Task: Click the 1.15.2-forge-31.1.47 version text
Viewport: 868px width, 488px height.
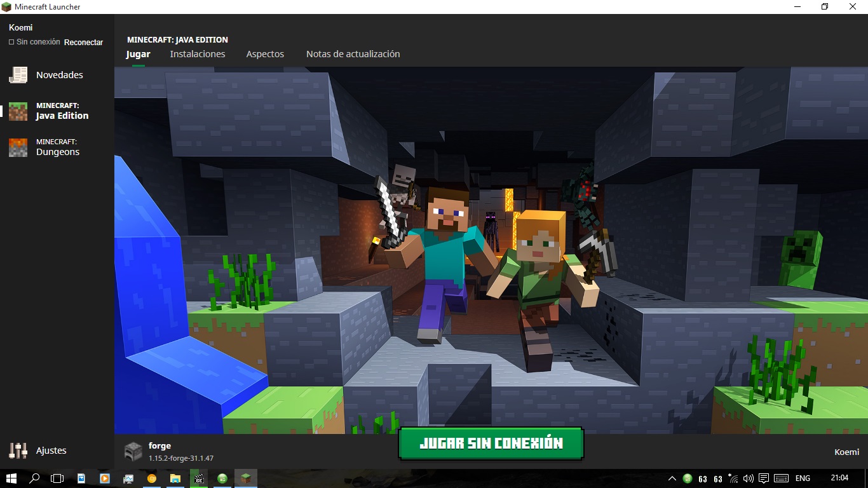Action: pyautogui.click(x=181, y=458)
